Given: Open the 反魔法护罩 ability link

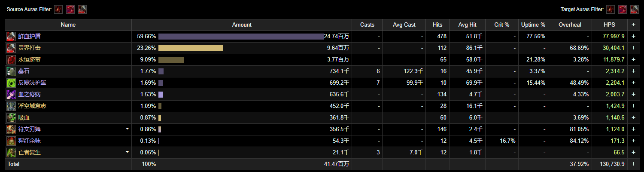Looking at the screenshot, I should pos(33,83).
